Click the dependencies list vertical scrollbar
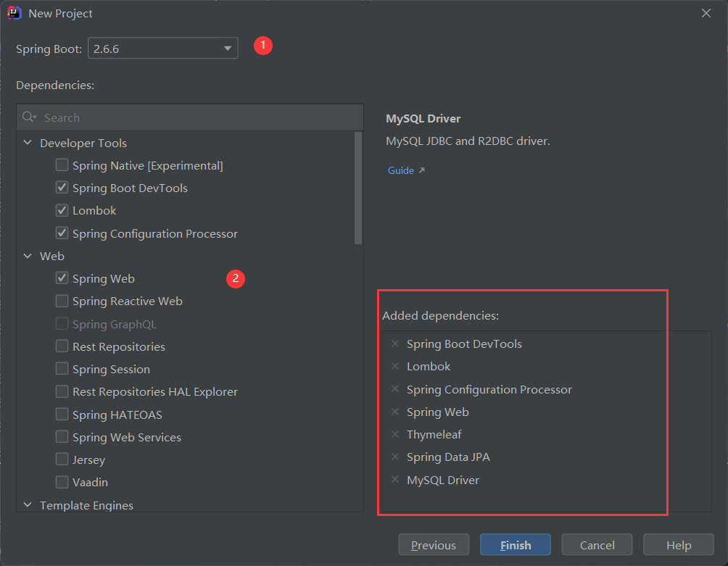 pyautogui.click(x=358, y=187)
